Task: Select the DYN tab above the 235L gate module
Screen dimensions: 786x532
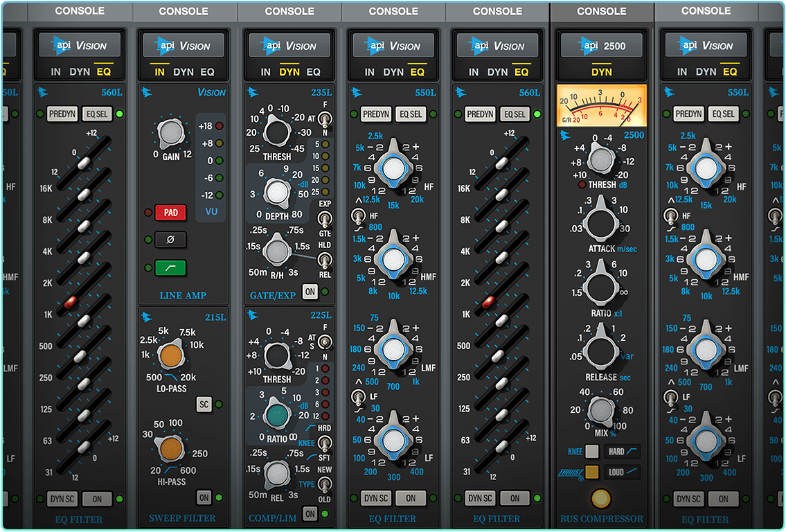Action: 289,72
